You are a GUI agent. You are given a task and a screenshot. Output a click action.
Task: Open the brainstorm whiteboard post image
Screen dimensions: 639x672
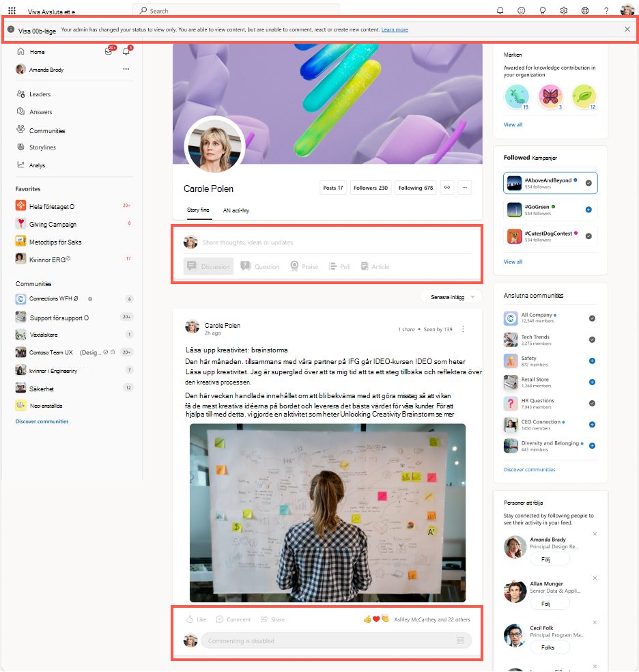click(328, 513)
